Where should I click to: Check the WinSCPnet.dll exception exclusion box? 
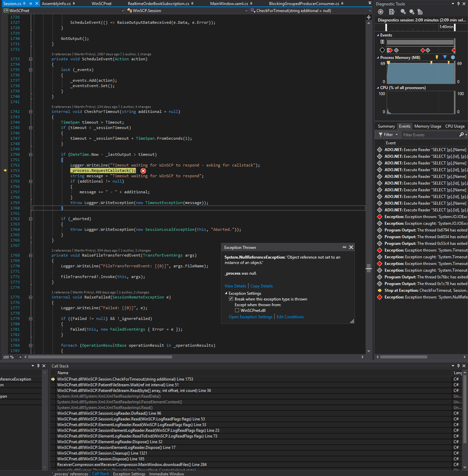pyautogui.click(x=237, y=311)
